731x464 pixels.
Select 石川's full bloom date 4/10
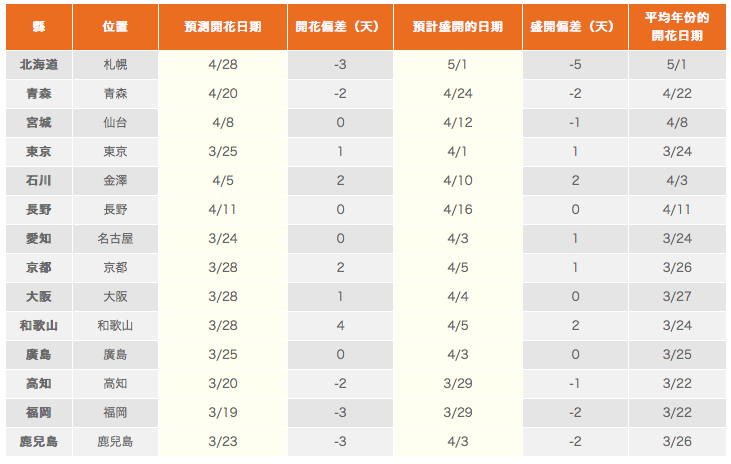point(457,181)
